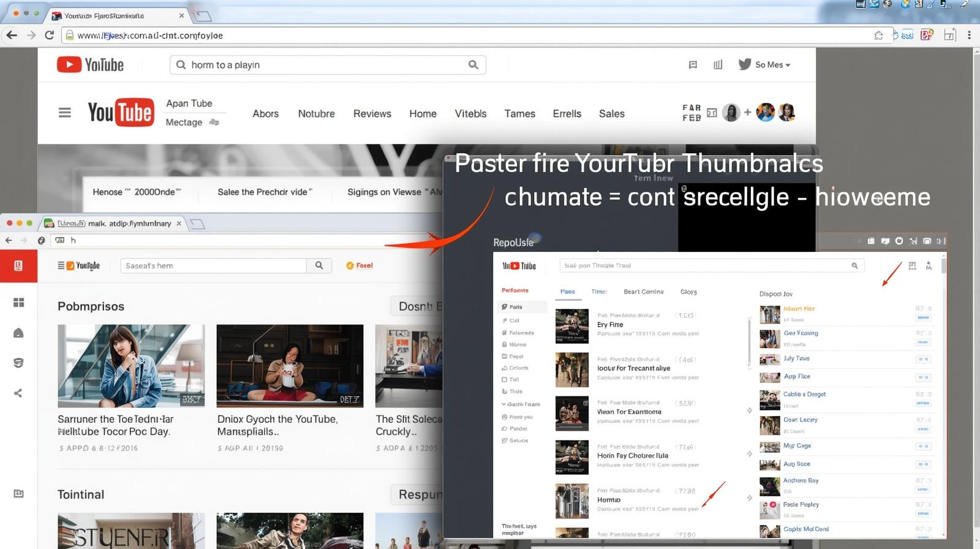
Task: Click the Fasel link near search box
Action: [x=360, y=265]
